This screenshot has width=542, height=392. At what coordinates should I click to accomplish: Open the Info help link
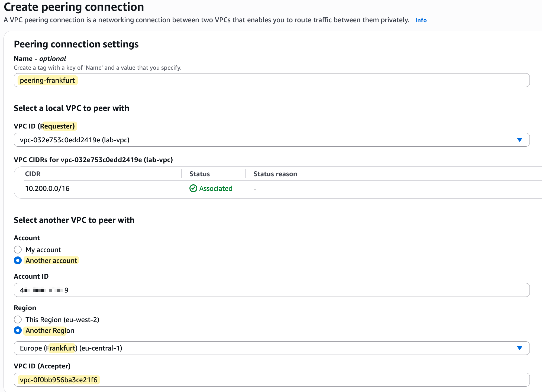pos(421,20)
